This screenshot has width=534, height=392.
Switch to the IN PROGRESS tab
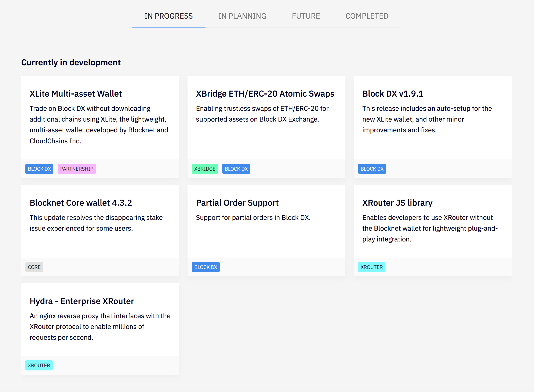pos(168,16)
